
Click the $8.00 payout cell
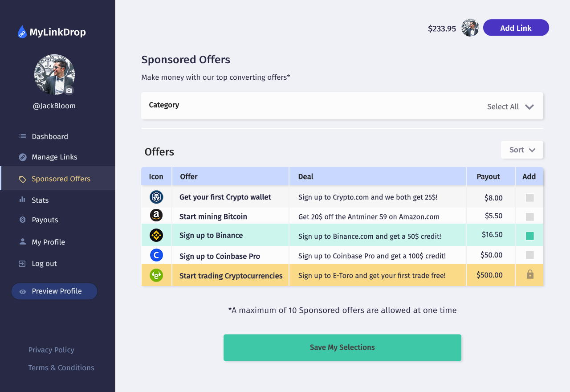point(493,198)
